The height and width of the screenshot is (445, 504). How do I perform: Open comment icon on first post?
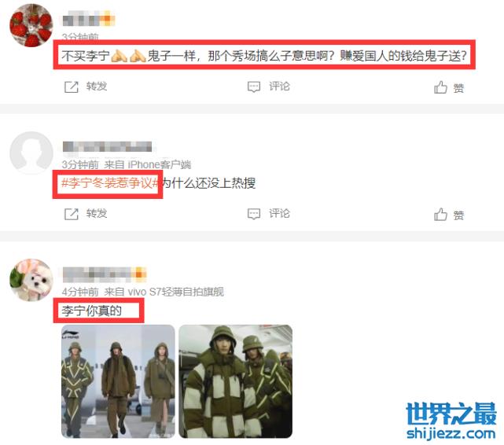click(254, 86)
